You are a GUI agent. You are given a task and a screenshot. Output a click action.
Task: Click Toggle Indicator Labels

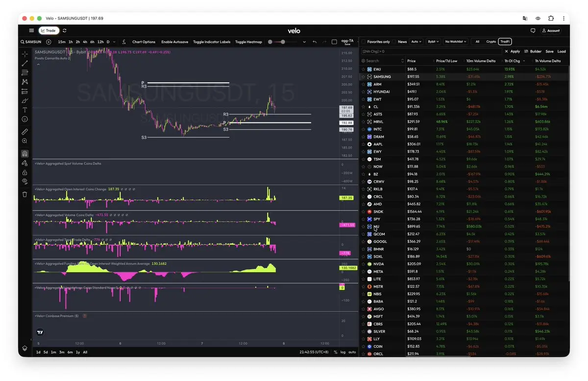click(x=212, y=42)
